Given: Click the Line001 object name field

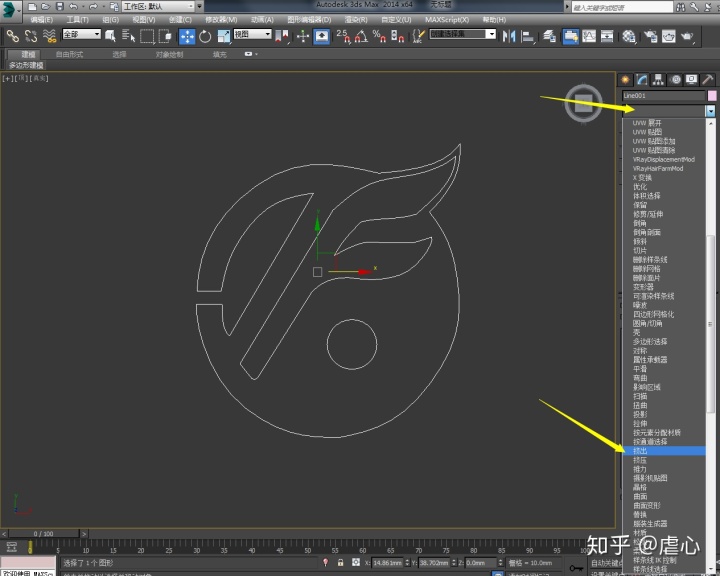Looking at the screenshot, I should click(x=664, y=96).
